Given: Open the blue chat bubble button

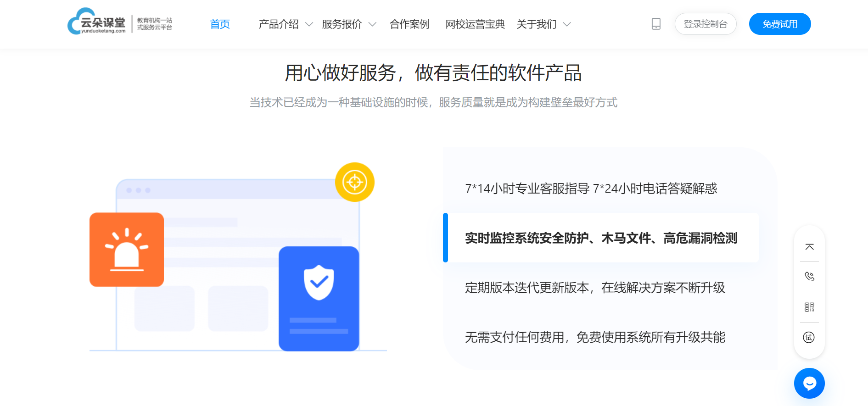Looking at the screenshot, I should (x=809, y=383).
